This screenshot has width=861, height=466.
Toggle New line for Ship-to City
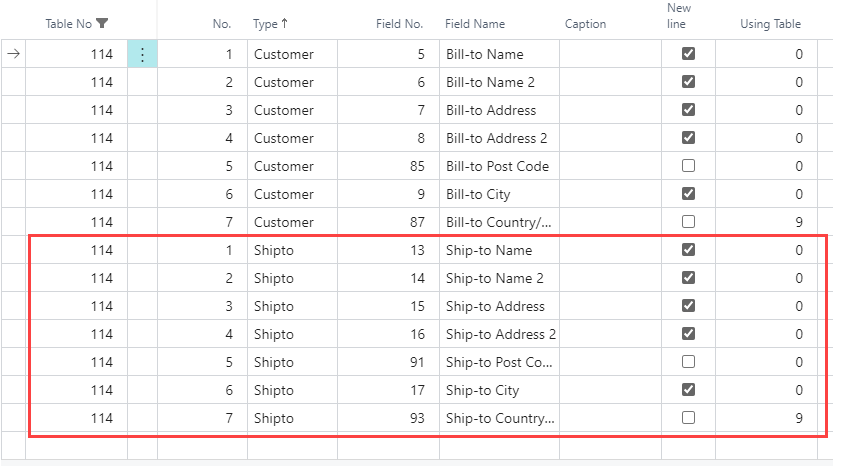(x=688, y=390)
